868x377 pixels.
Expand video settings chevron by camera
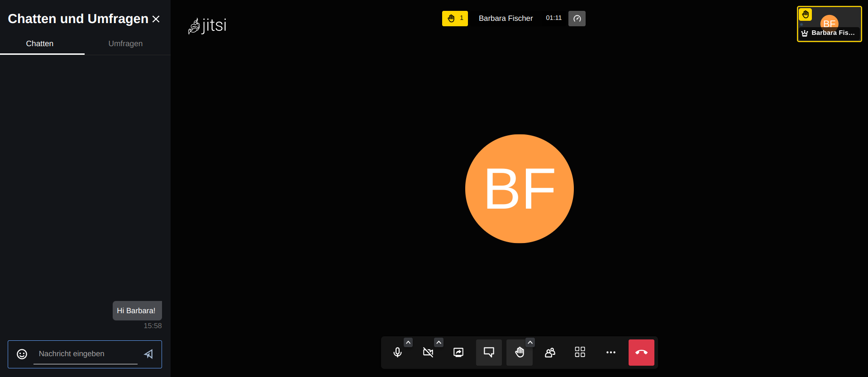(x=439, y=343)
